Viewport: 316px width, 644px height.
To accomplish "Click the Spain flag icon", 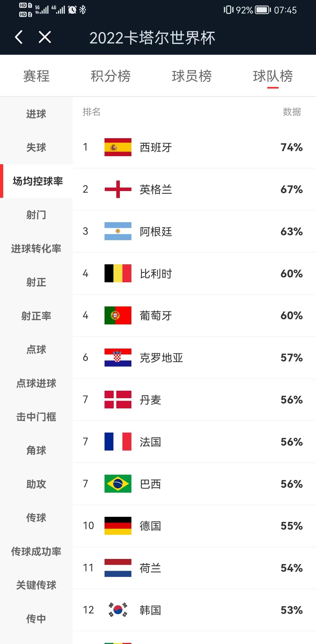I will coord(118,147).
